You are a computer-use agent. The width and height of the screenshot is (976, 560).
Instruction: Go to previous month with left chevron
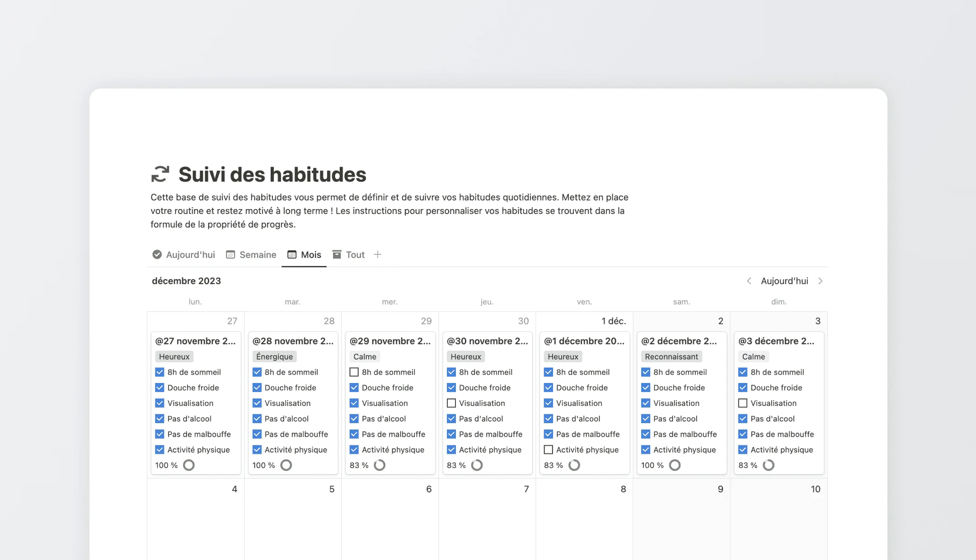(x=749, y=281)
